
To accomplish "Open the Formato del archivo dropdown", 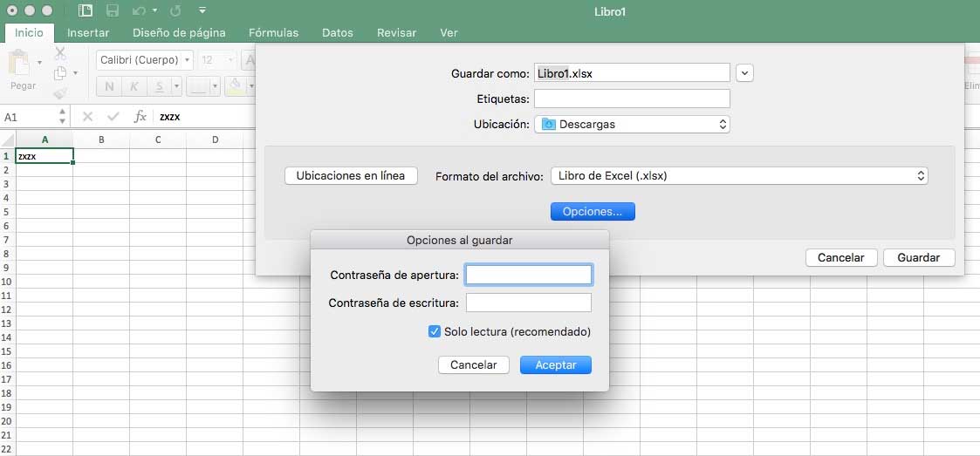I will pos(739,176).
